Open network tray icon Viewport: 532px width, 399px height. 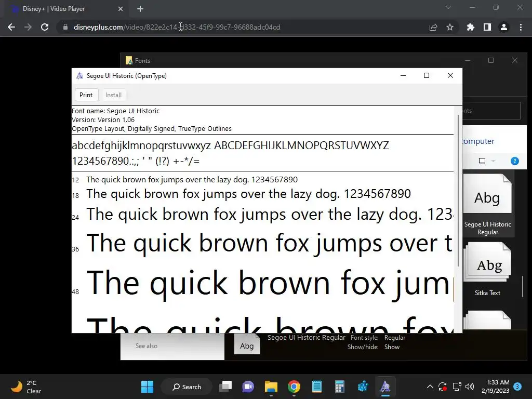(457, 387)
